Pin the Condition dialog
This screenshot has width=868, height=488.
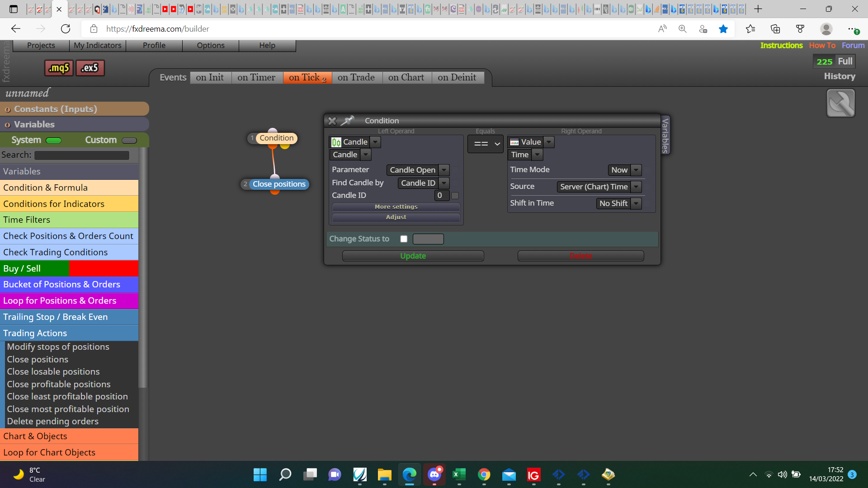(x=347, y=121)
